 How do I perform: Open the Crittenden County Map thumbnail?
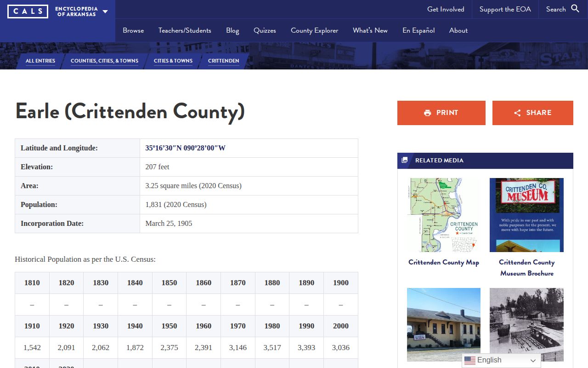point(444,215)
